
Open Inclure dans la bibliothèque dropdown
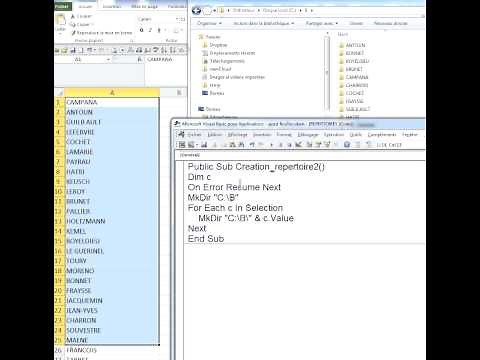point(264,23)
